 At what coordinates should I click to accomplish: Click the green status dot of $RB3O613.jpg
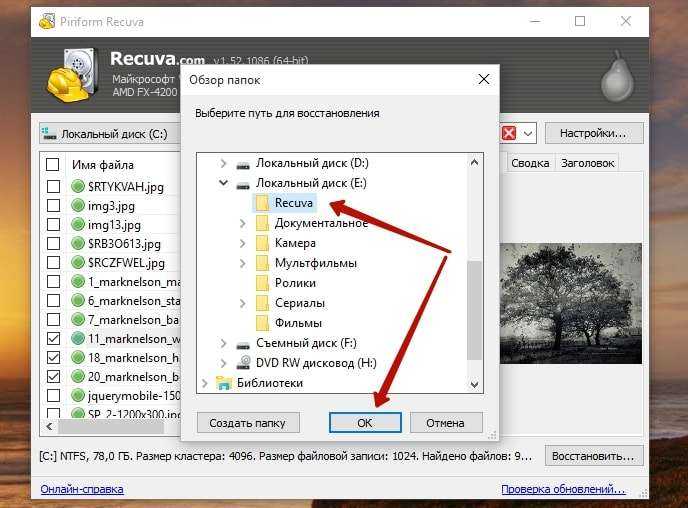tap(78, 243)
